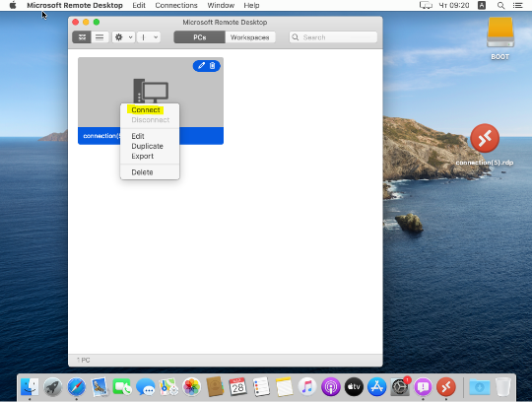
Task: Open Music from the Dock
Action: [x=307, y=387]
